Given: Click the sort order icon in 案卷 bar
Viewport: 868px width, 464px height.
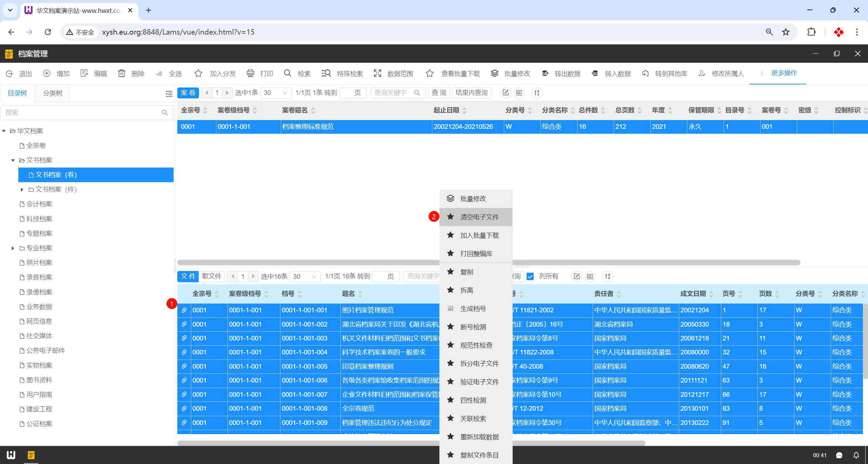Looking at the screenshot, I should point(537,93).
